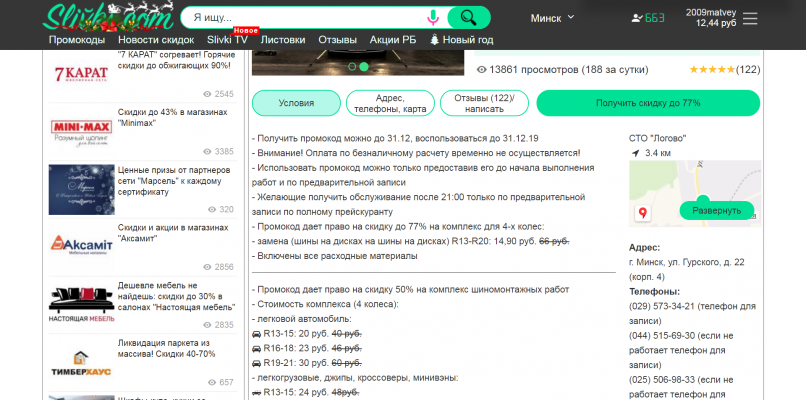Select the second carousel dot indicator
Image resolution: width=806 pixels, height=400 pixels.
click(364, 66)
